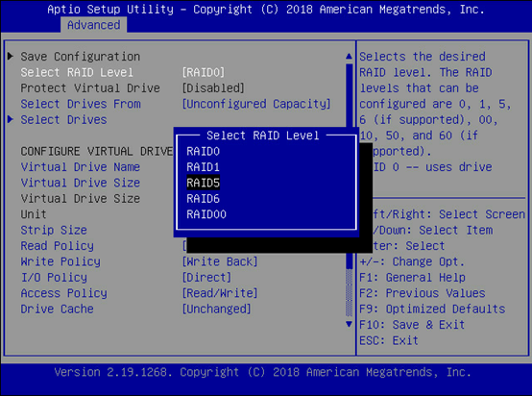
Task: Click the Version 2.19.1268 footer text
Action: click(x=262, y=373)
